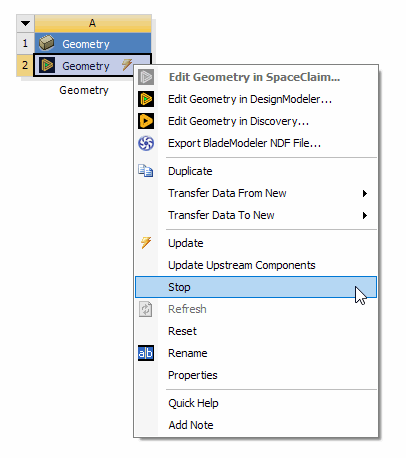Expand the Transfer Data To New submenu arrow

pos(365,215)
